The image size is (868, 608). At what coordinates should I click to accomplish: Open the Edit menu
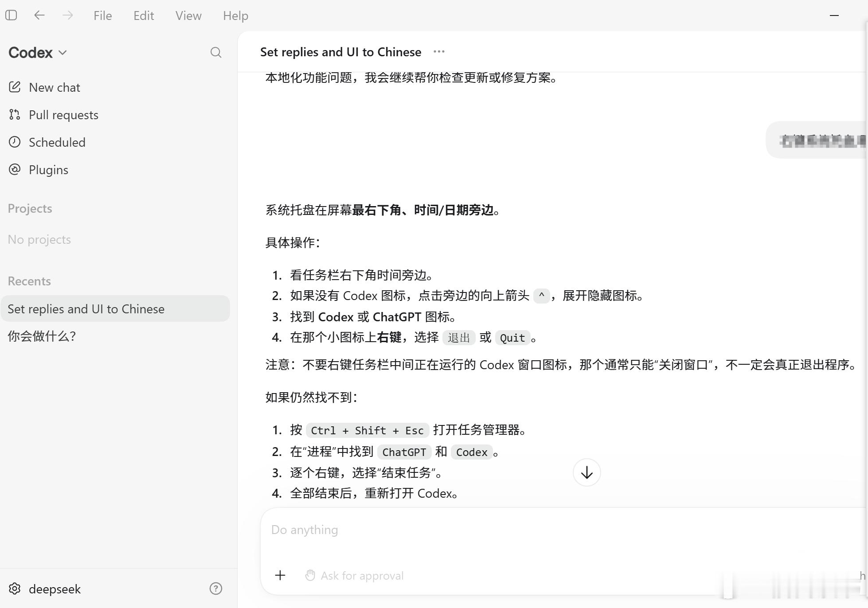pos(144,16)
